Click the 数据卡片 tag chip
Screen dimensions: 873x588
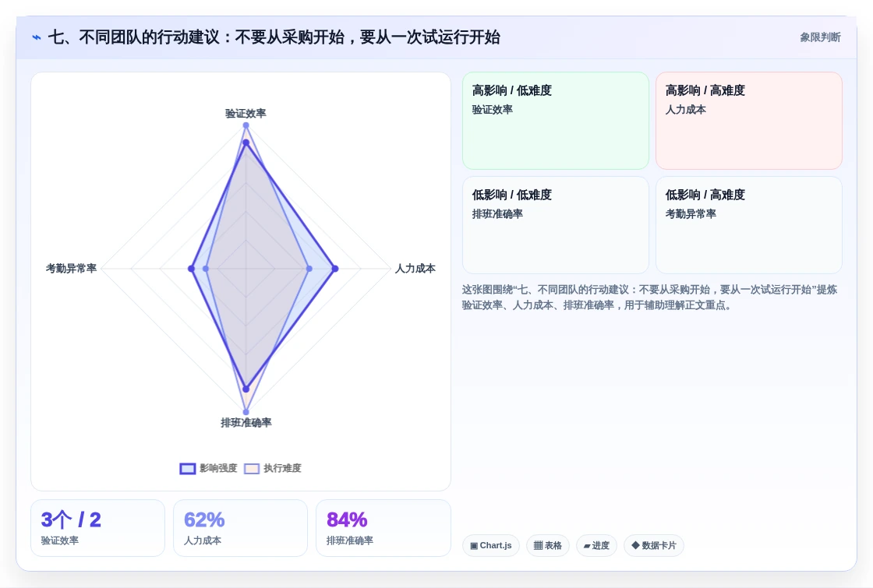click(654, 546)
